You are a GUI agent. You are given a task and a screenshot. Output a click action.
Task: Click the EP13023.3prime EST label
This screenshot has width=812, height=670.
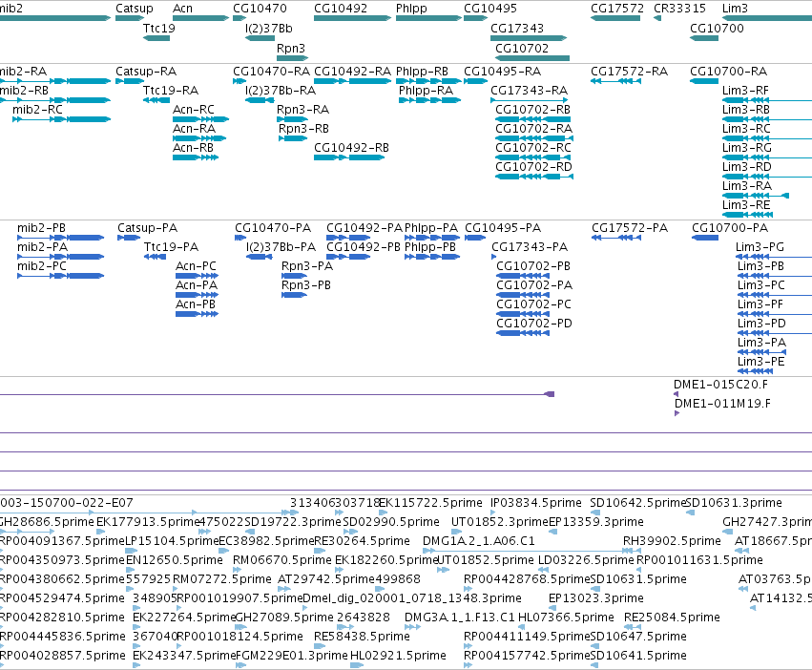(596, 598)
